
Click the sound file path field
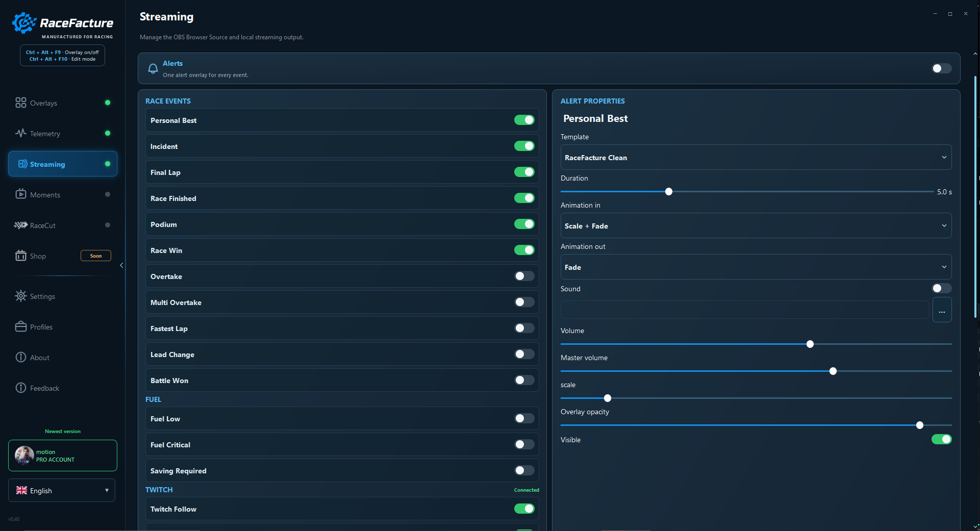pyautogui.click(x=745, y=310)
